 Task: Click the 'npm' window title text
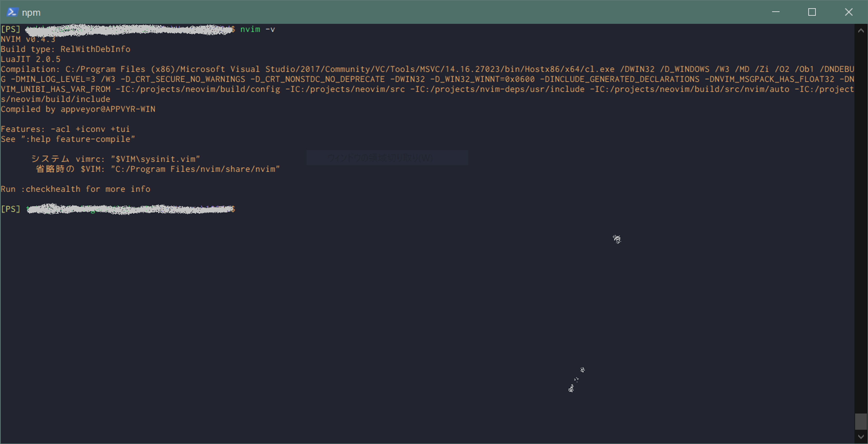(x=31, y=13)
